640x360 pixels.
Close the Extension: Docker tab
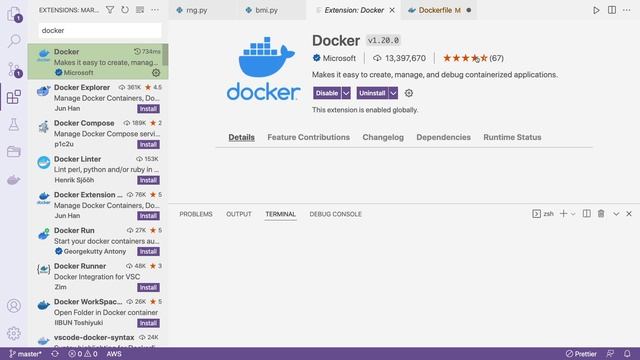click(392, 10)
